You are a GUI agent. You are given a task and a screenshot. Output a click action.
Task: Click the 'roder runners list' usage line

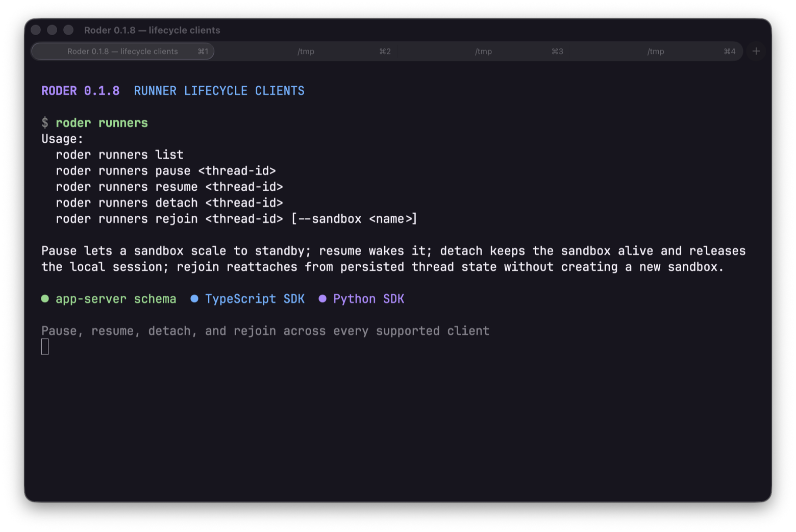[x=119, y=155]
